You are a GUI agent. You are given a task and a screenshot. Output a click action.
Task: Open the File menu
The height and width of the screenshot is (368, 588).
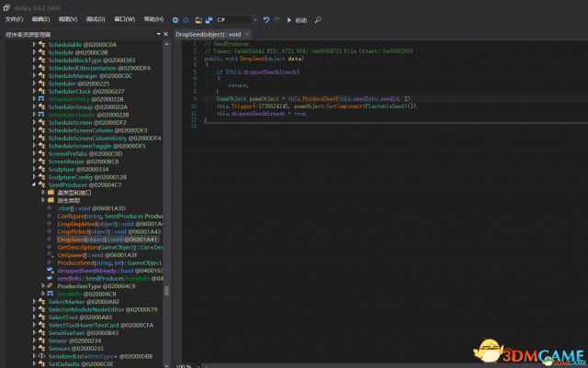pos(14,19)
